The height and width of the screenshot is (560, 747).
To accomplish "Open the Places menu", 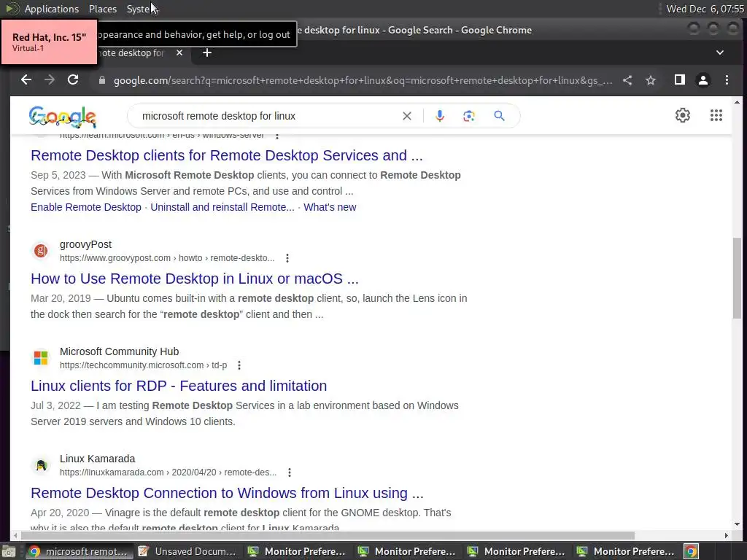I will 102,9.
